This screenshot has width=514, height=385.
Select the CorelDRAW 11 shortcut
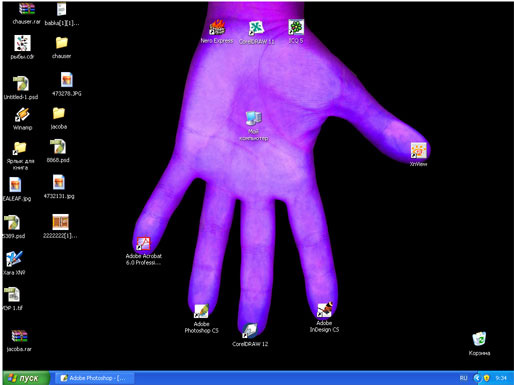click(x=256, y=28)
